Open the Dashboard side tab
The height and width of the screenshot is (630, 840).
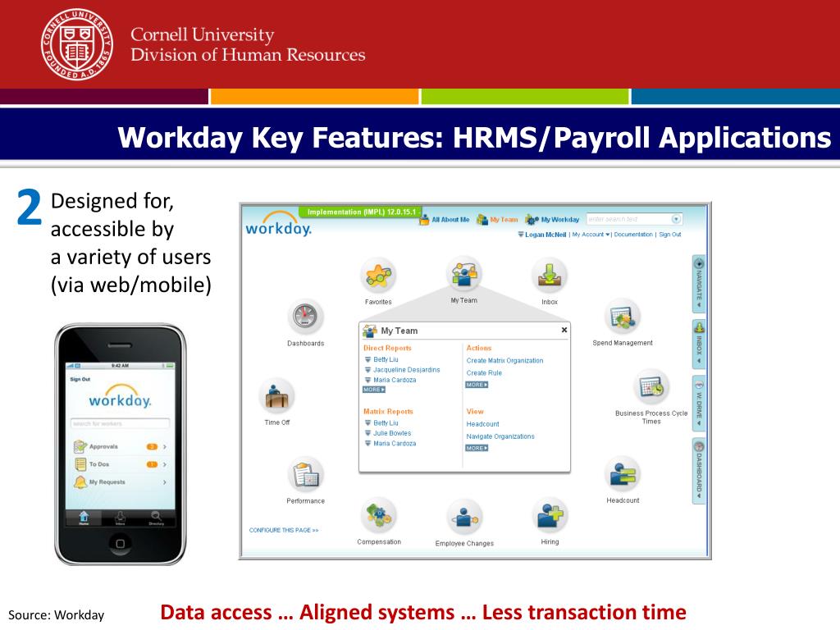coord(699,472)
